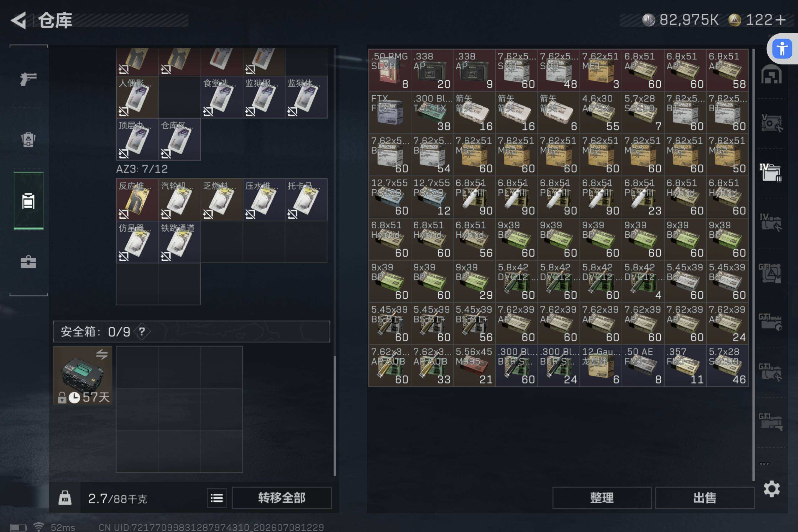Select the highlighted key card holder tab
This screenshot has height=532, width=798.
29,201
